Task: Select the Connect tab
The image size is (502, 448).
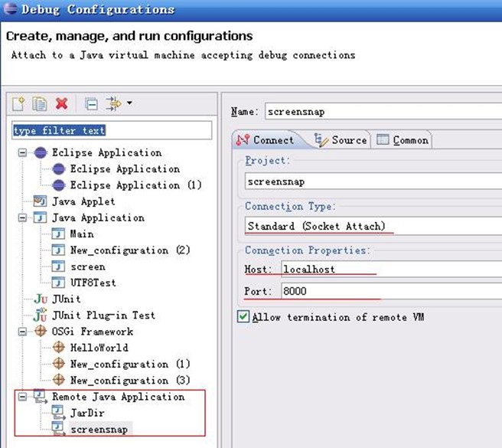Action: [x=266, y=140]
